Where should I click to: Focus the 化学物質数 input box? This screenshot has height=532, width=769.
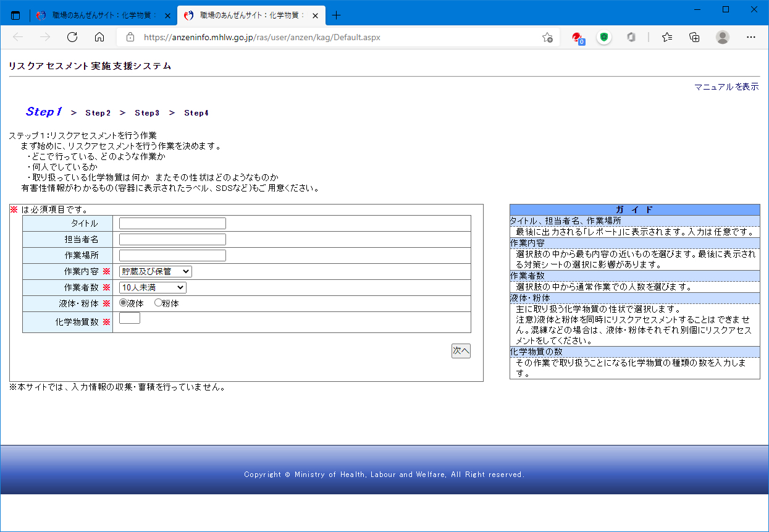(130, 318)
